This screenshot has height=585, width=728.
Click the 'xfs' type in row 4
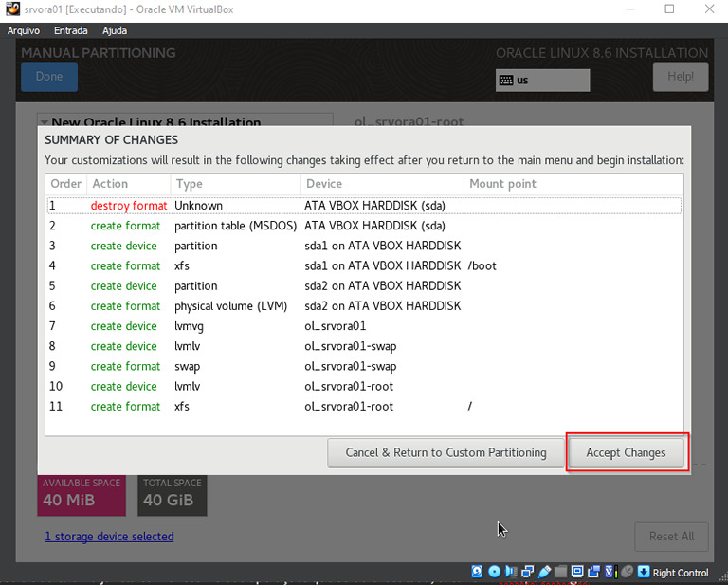pyautogui.click(x=182, y=266)
